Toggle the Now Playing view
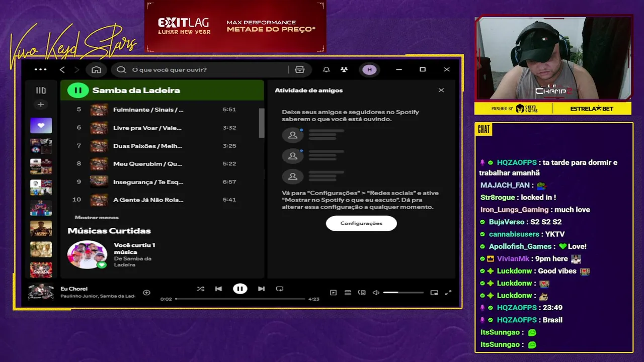The image size is (644, 362). (333, 293)
